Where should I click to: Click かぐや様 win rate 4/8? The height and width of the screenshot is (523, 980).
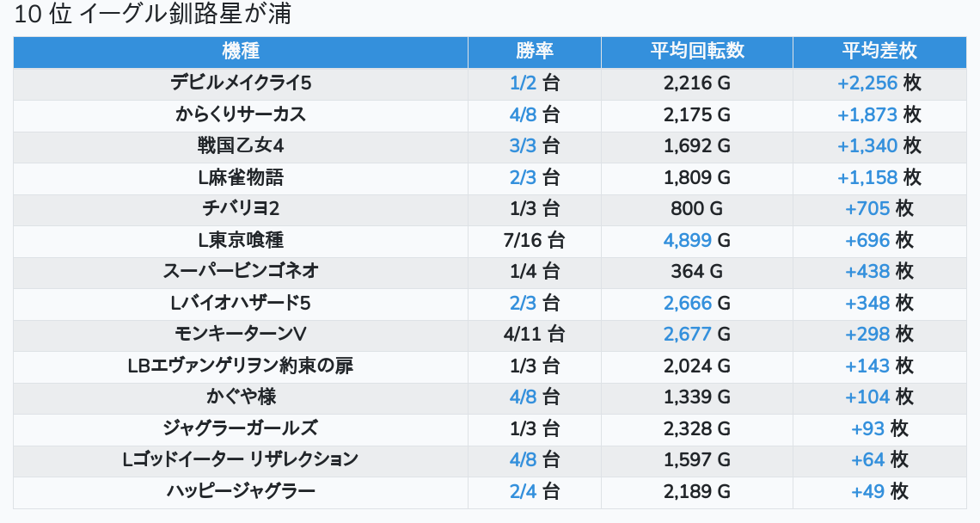pyautogui.click(x=523, y=397)
